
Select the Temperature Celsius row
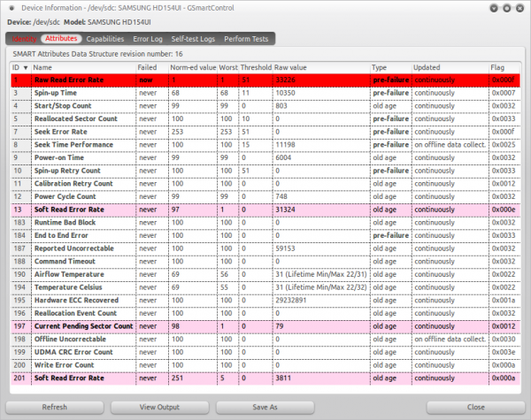coord(265,287)
